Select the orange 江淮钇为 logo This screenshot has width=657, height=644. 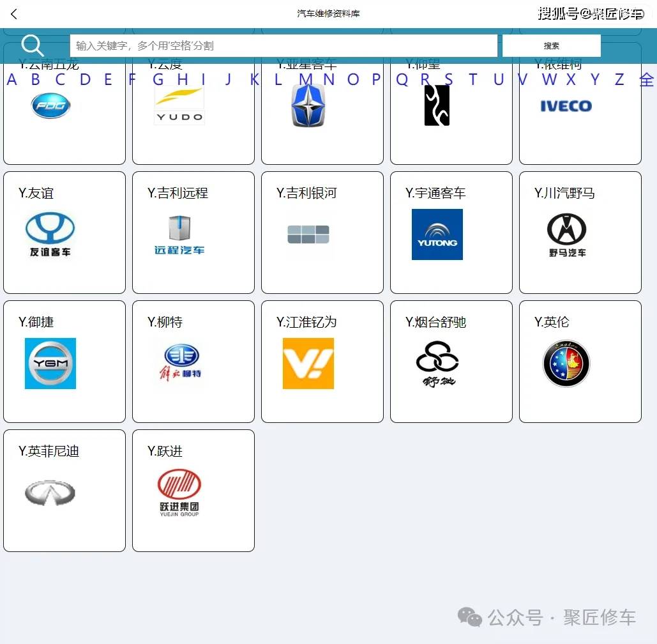pyautogui.click(x=308, y=364)
